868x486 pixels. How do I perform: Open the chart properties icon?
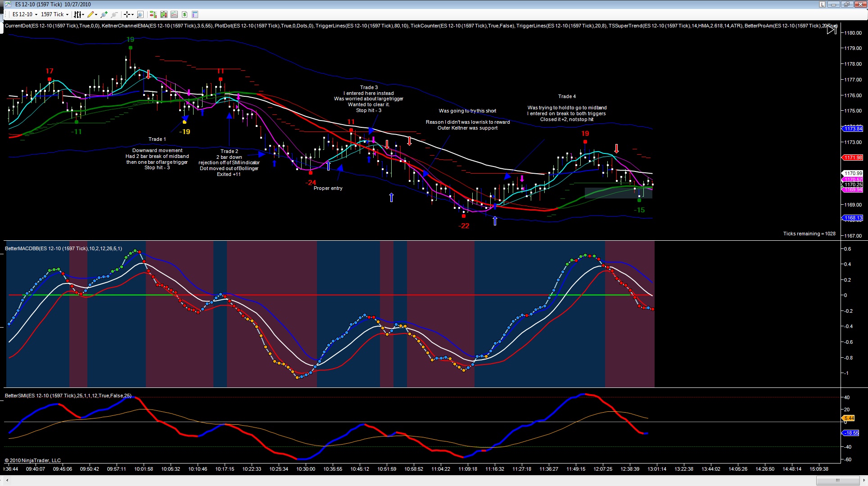195,14
